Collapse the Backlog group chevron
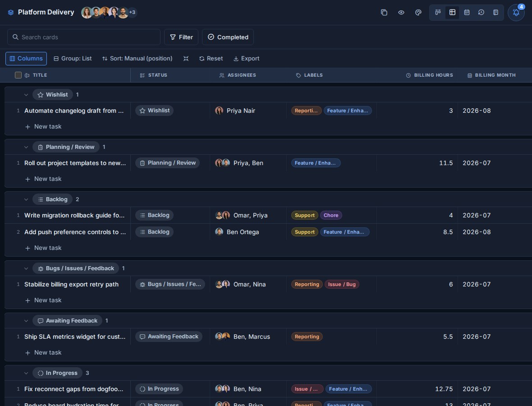The image size is (532, 406). [26, 199]
